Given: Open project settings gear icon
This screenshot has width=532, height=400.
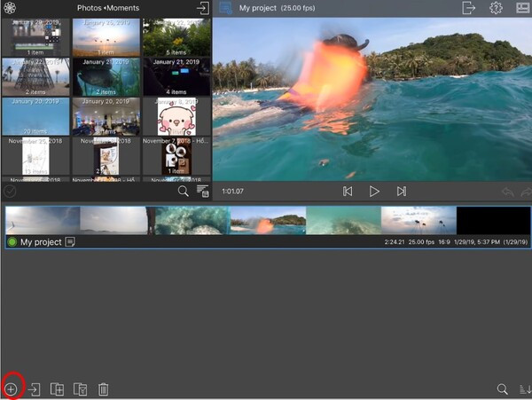Looking at the screenshot, I should pyautogui.click(x=496, y=8).
